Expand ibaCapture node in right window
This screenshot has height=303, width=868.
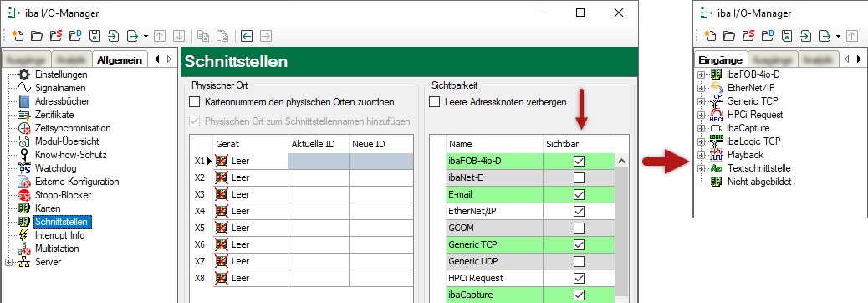[701, 128]
